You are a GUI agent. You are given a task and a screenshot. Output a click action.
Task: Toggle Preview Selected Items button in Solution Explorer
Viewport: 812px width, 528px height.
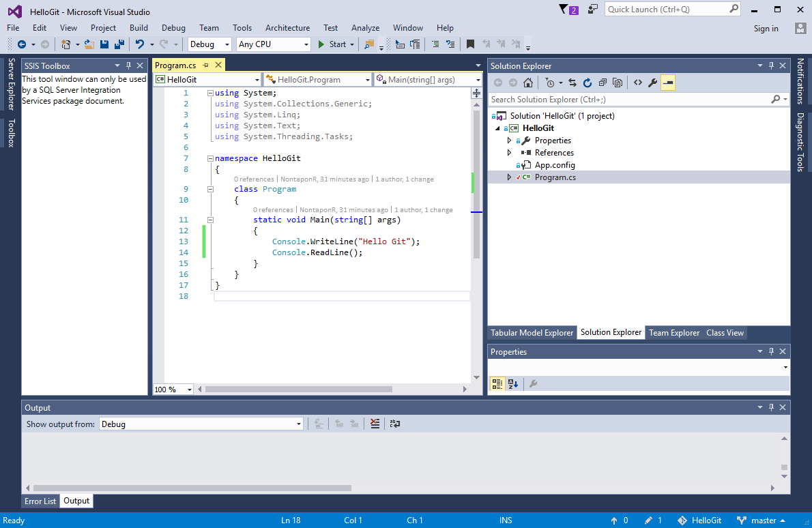(668, 83)
